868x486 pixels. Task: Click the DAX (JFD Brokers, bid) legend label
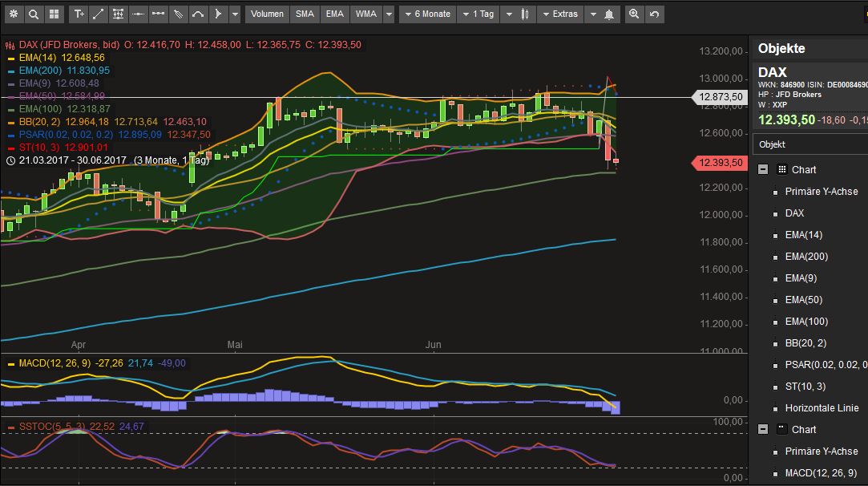[x=69, y=45]
